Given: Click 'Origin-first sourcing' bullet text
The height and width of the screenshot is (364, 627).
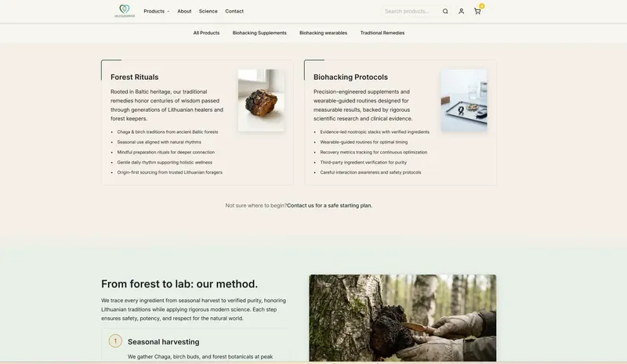Looking at the screenshot, I should (x=169, y=173).
